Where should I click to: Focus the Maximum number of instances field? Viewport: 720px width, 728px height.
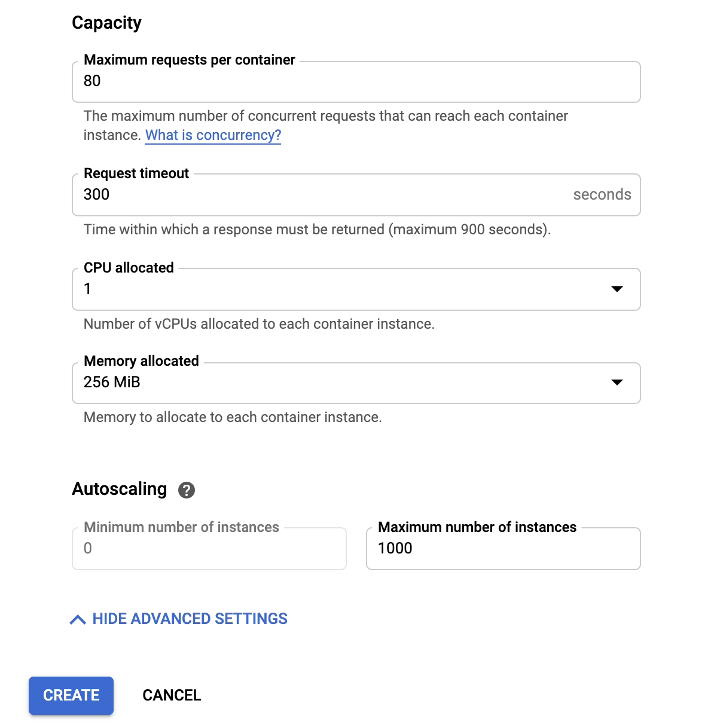[x=503, y=549]
